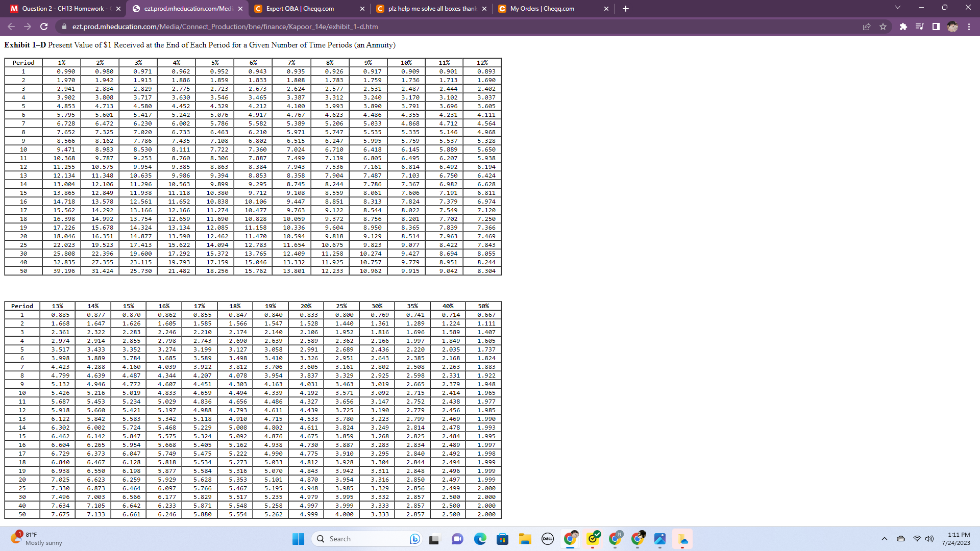Image resolution: width=980 pixels, height=551 pixels.
Task: Open Microsoft Edge from taskbar
Action: coord(480,539)
